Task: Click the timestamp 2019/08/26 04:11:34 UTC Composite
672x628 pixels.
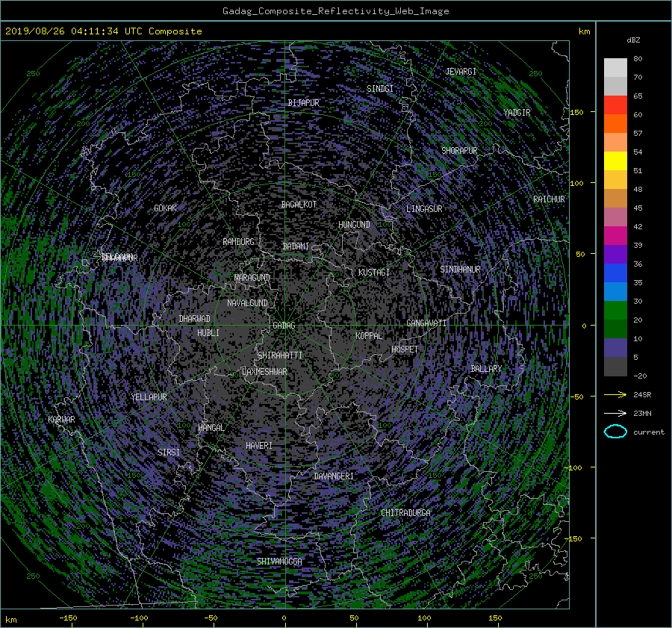Action: pyautogui.click(x=103, y=31)
